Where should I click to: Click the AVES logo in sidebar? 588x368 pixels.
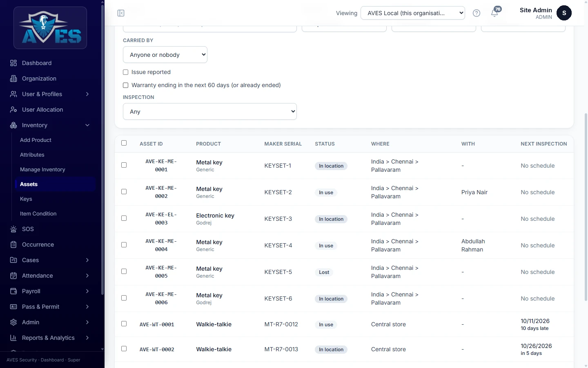point(50,28)
